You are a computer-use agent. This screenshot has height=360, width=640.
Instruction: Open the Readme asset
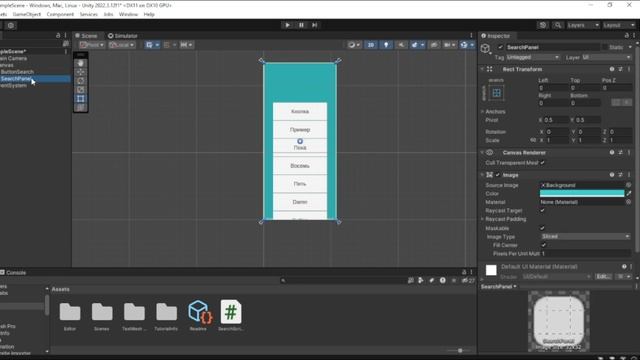tap(198, 315)
